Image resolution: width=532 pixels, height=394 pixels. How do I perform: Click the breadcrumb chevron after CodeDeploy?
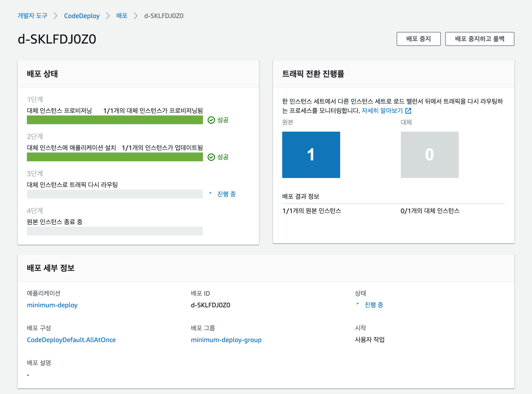pyautogui.click(x=108, y=16)
